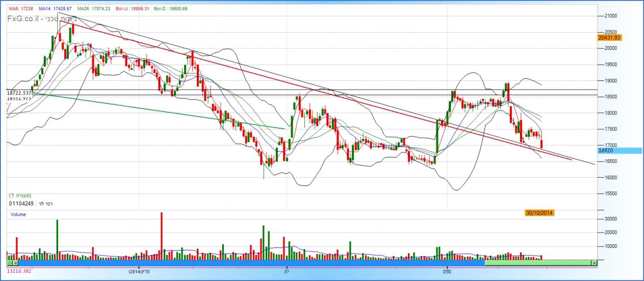The height and width of the screenshot is (281, 644).
Task: Click the last red candlestick on the chart
Action: 541,145
